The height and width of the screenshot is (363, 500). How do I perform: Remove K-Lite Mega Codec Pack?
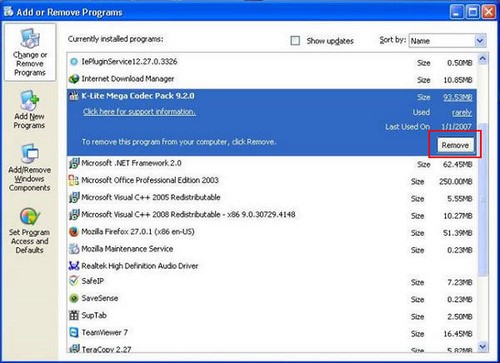(x=455, y=145)
